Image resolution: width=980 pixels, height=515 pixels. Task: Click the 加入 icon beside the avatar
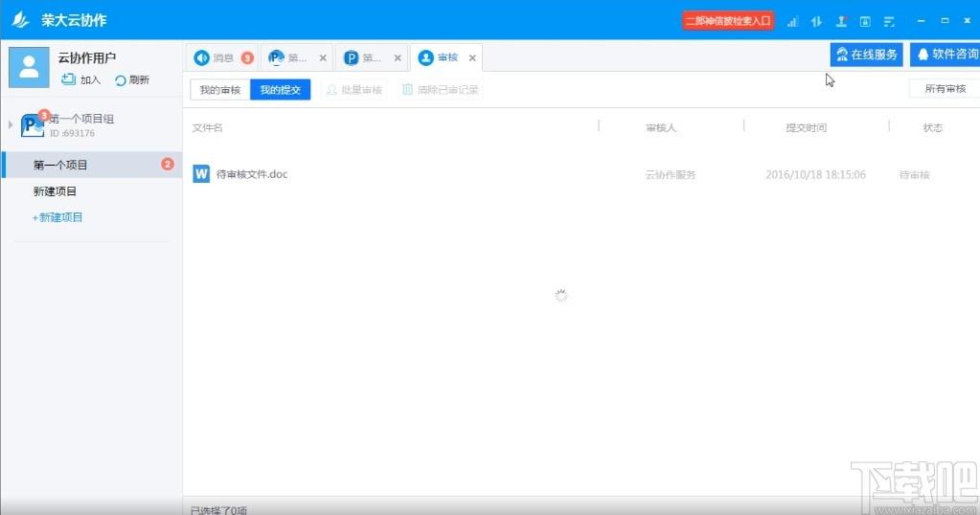(x=68, y=79)
